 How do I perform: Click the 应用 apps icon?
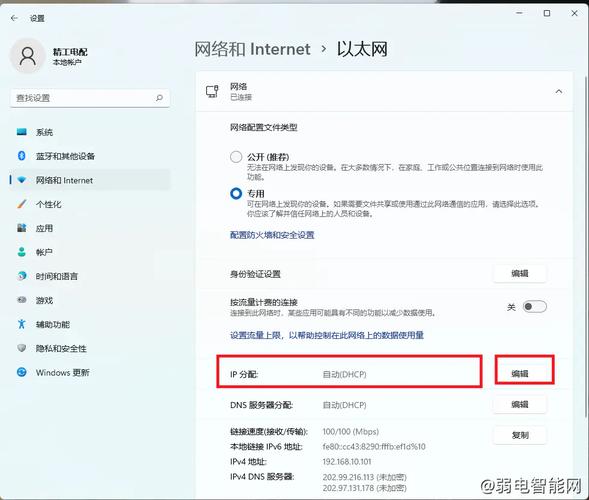(22, 228)
